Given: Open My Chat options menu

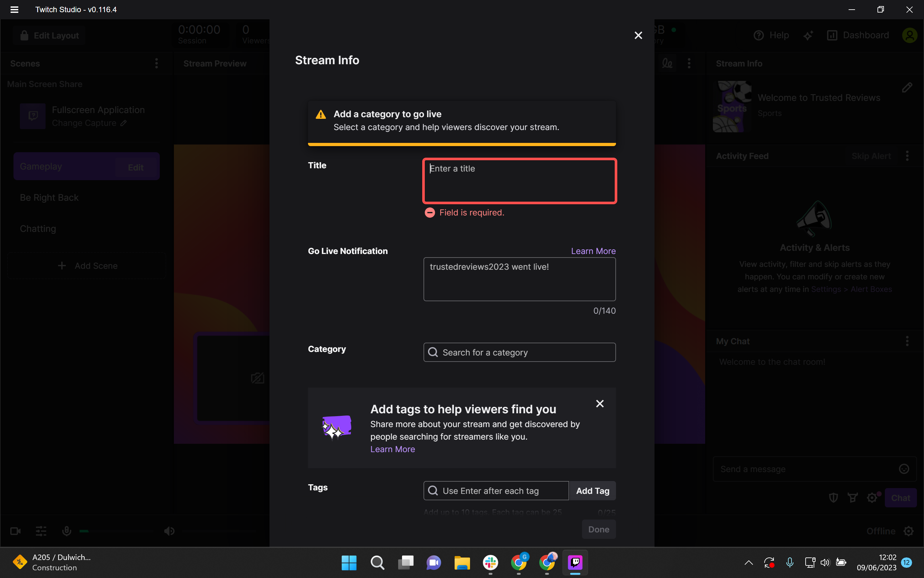Looking at the screenshot, I should (907, 341).
